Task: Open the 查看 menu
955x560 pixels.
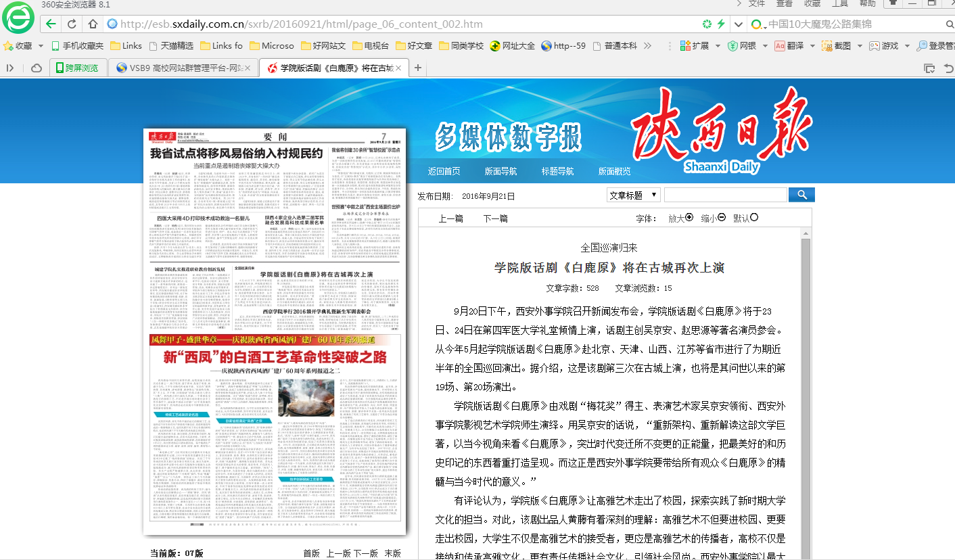Action: 785,3
